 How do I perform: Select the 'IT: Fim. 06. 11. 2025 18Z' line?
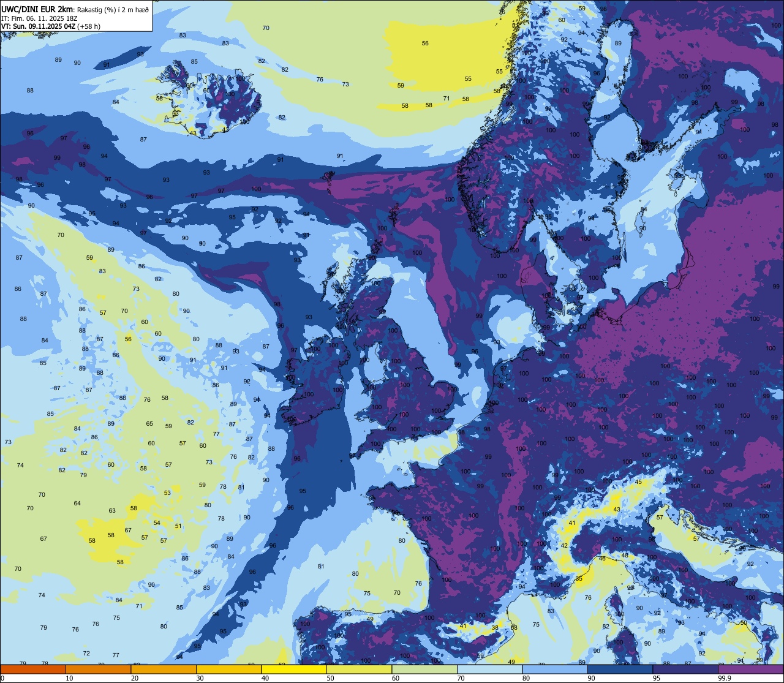(x=40, y=18)
